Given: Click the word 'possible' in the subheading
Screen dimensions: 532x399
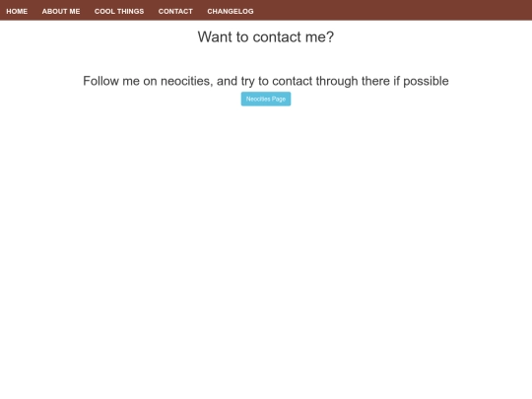Looking at the screenshot, I should point(426,82).
